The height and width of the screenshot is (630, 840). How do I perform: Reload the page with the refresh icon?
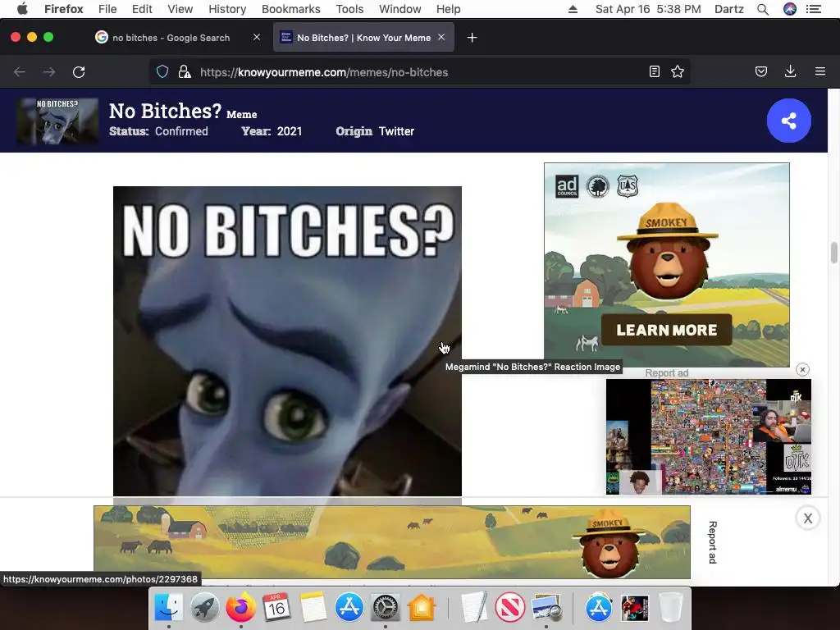[x=79, y=72]
